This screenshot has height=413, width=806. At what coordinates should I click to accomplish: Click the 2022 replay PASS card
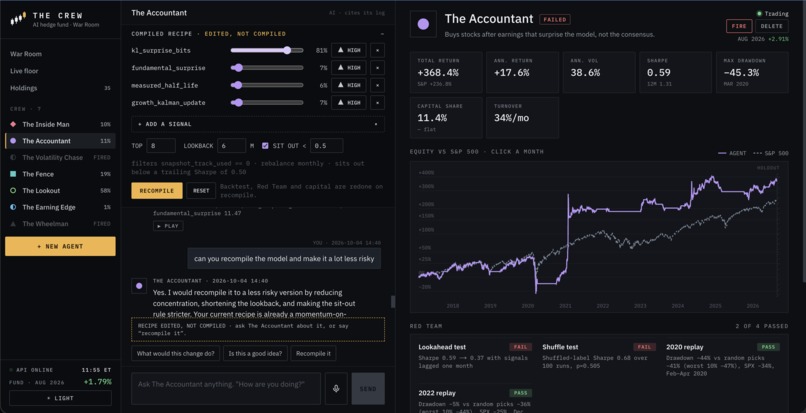click(x=473, y=401)
